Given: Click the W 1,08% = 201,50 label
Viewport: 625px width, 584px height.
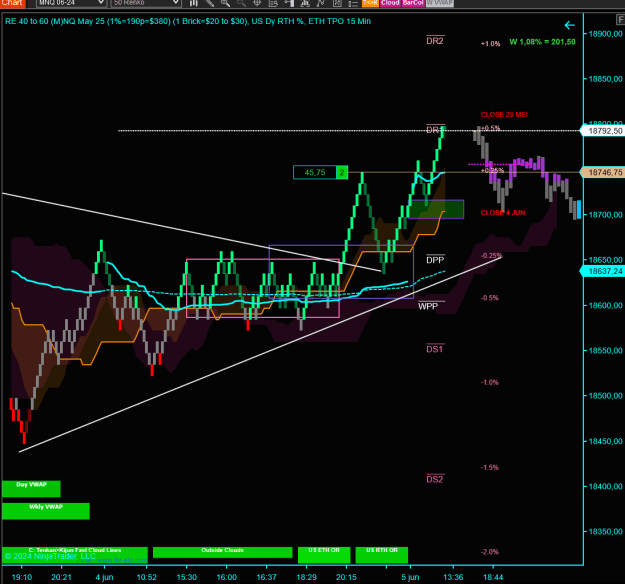Looking at the screenshot, I should (542, 42).
